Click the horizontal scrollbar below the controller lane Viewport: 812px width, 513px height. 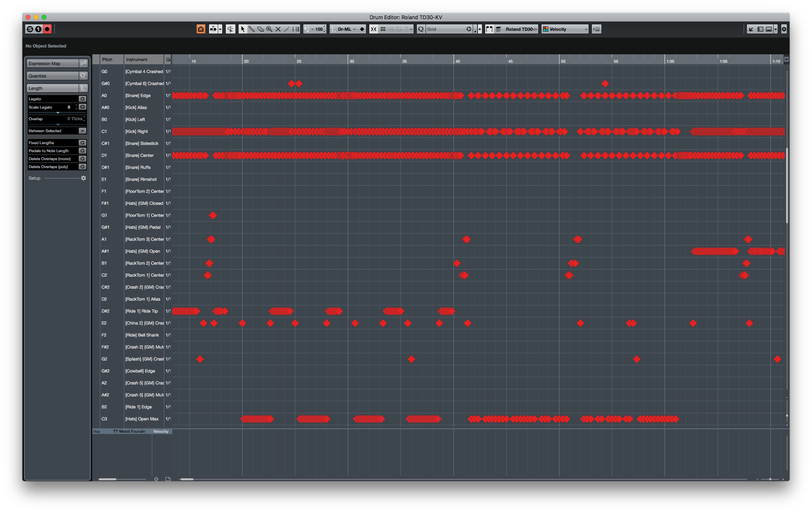coord(187,479)
